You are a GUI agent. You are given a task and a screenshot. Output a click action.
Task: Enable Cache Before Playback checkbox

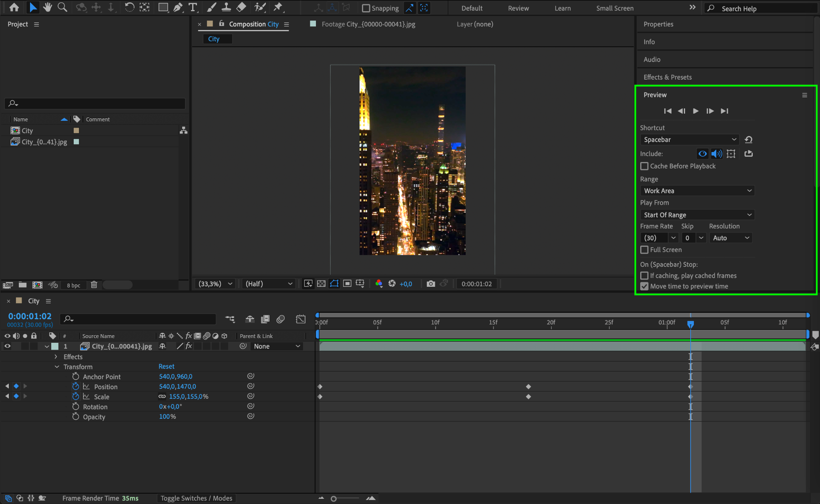[x=644, y=166]
